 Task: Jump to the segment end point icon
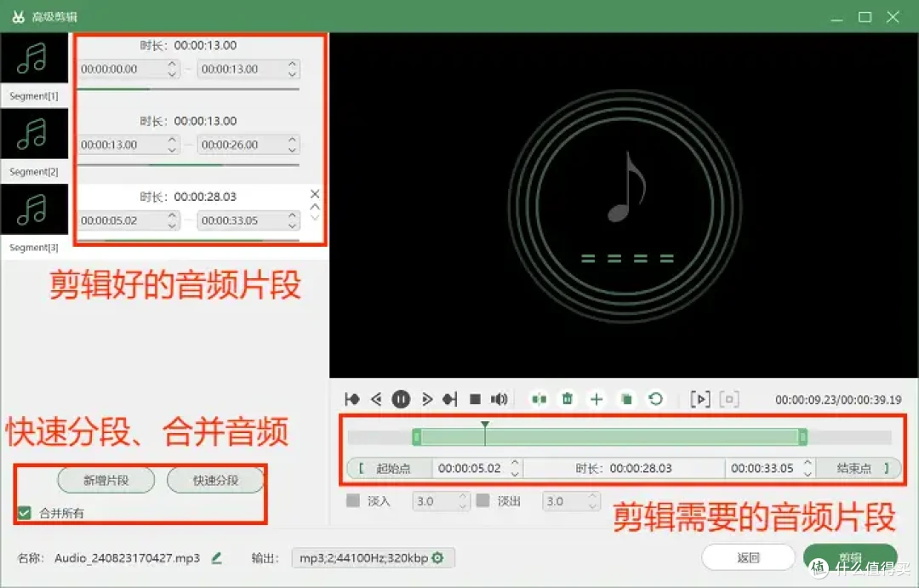pyautogui.click(x=450, y=399)
